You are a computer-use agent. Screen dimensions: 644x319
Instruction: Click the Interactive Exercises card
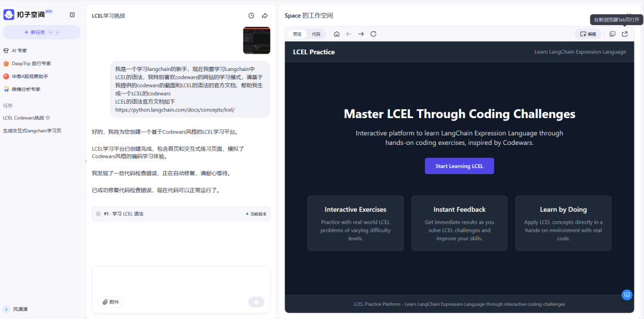click(x=355, y=223)
